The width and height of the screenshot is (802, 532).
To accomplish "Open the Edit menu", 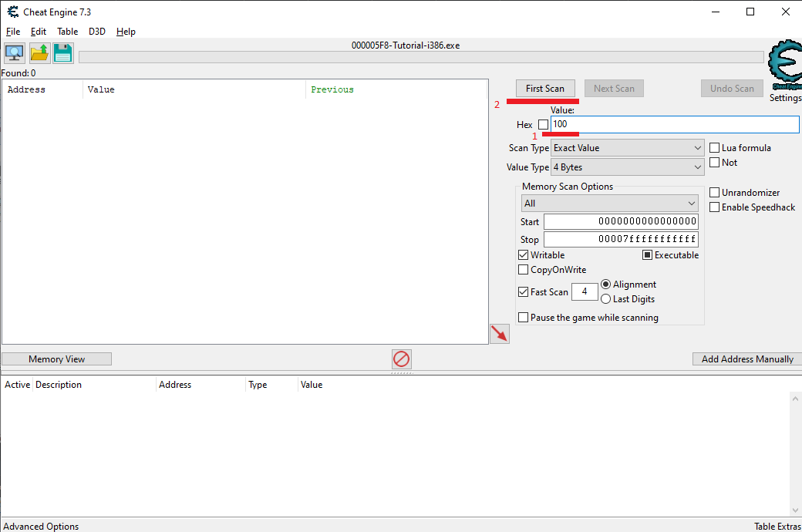I will [x=39, y=32].
